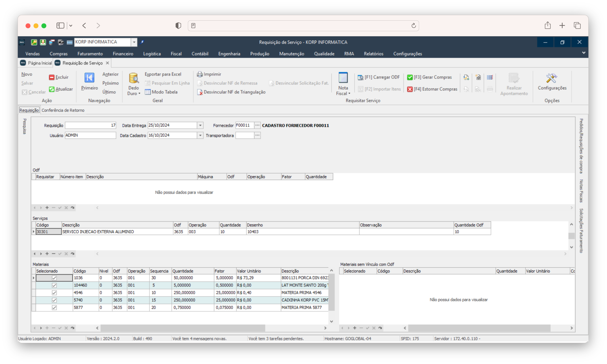
Task: Switch to Conferência de Retorno tab
Action: coord(63,110)
